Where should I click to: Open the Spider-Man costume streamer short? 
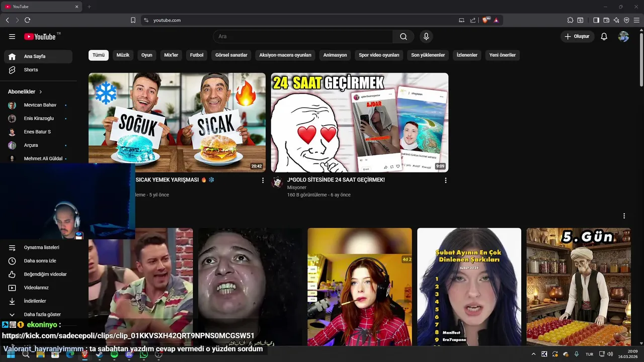coord(360,287)
